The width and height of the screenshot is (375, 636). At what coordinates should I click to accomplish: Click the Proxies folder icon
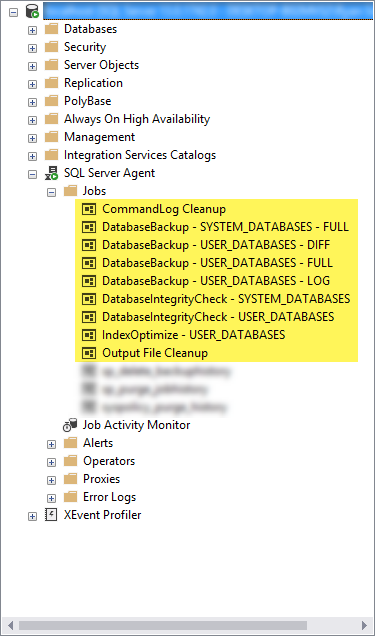[71, 479]
